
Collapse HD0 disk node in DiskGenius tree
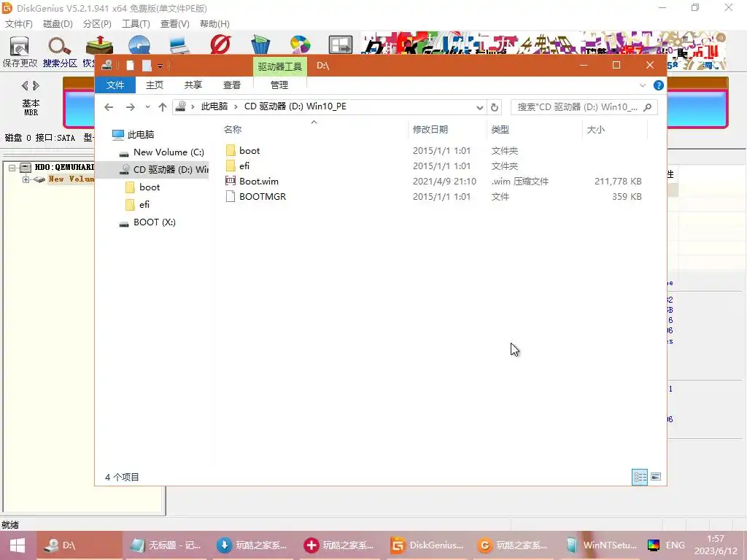click(x=12, y=168)
